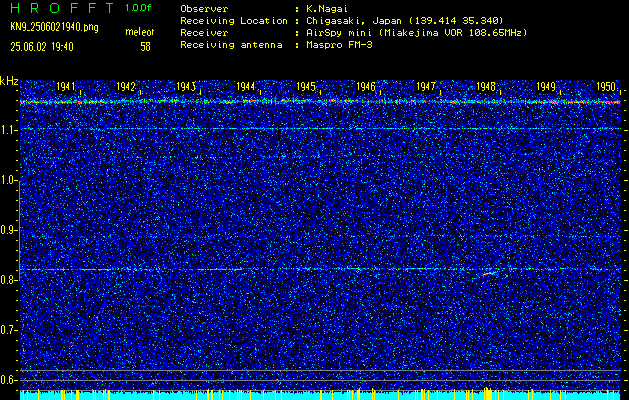The height and width of the screenshot is (400, 629).
Task: Click the 1944 time marker
Action: click(246, 87)
